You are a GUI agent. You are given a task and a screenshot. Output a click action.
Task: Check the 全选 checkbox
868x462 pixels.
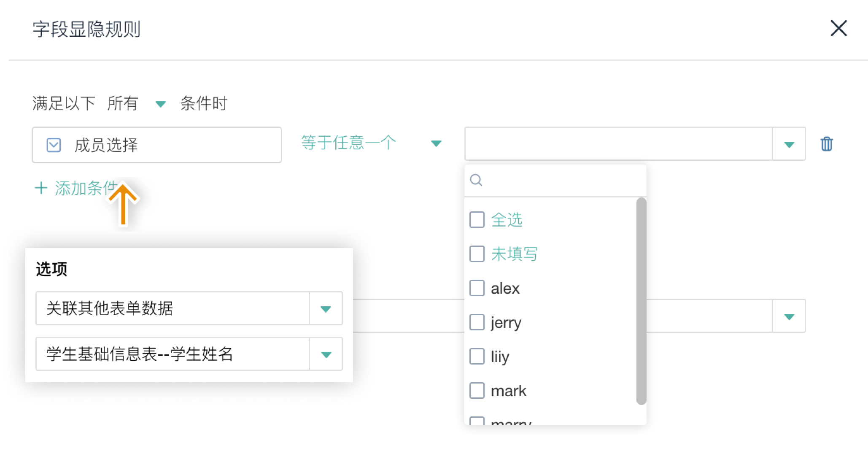pos(477,220)
